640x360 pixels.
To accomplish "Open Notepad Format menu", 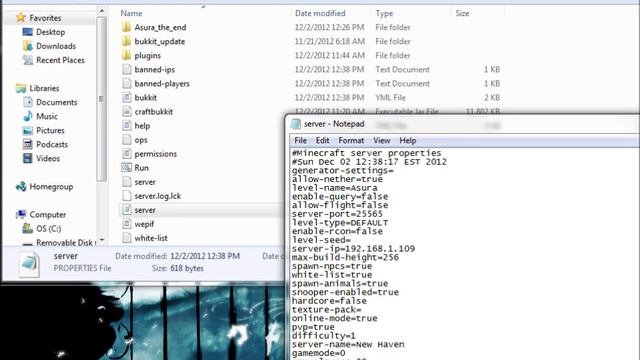I will click(x=351, y=140).
